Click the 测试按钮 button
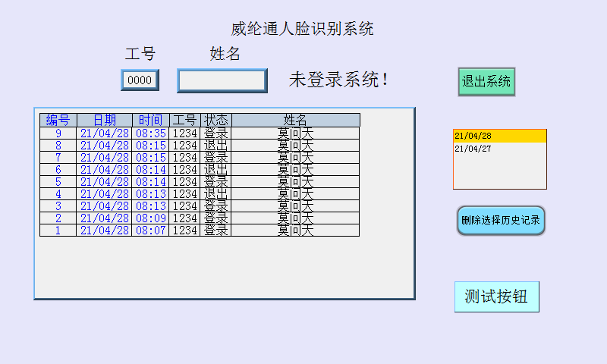This screenshot has height=364, width=607. pyautogui.click(x=496, y=297)
